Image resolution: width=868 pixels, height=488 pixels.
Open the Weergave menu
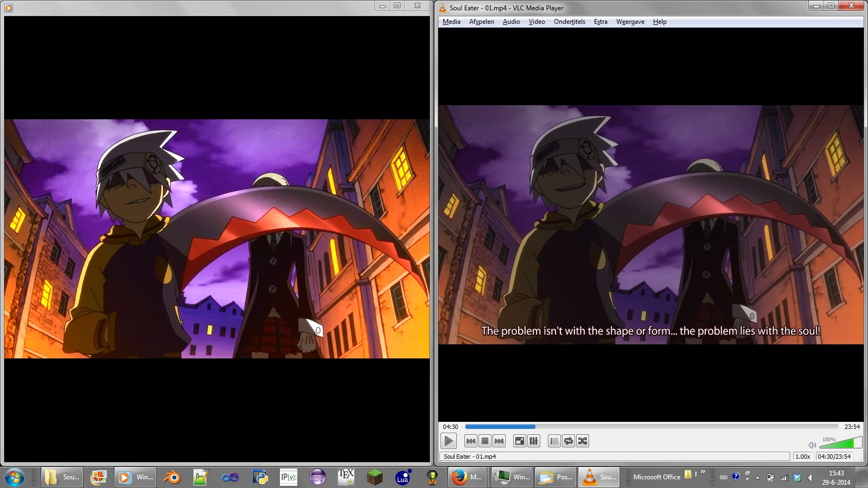point(630,22)
